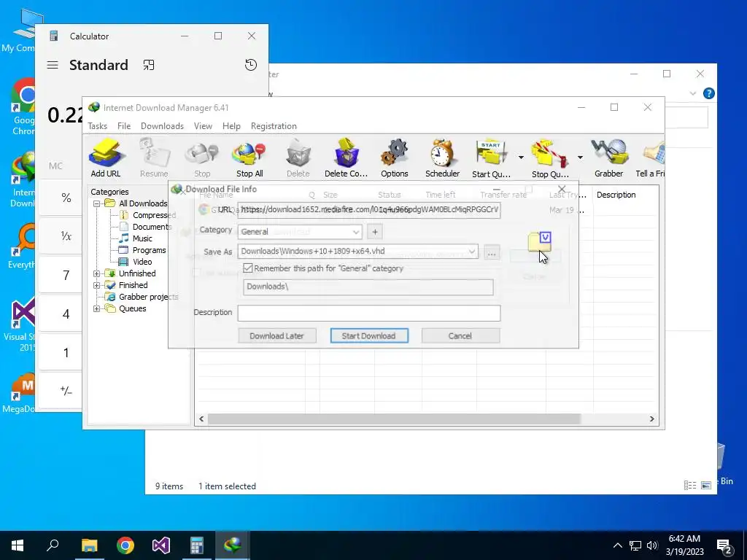The height and width of the screenshot is (560, 747).
Task: Open the Scheduler clock icon
Action: click(443, 157)
